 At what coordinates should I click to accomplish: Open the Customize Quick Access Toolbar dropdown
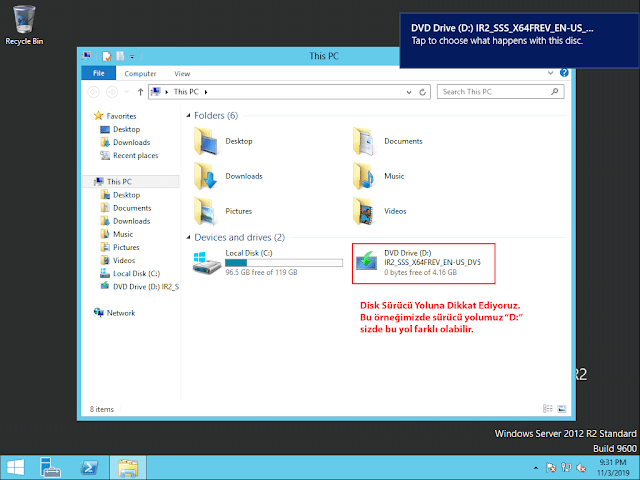(132, 56)
